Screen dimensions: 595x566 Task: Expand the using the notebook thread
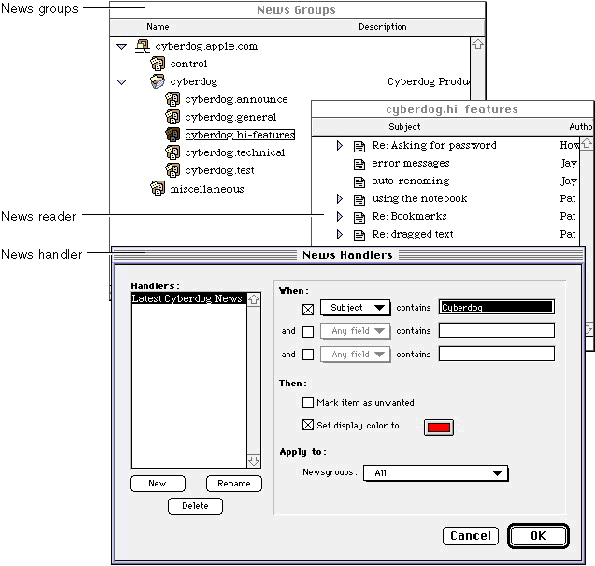click(340, 199)
